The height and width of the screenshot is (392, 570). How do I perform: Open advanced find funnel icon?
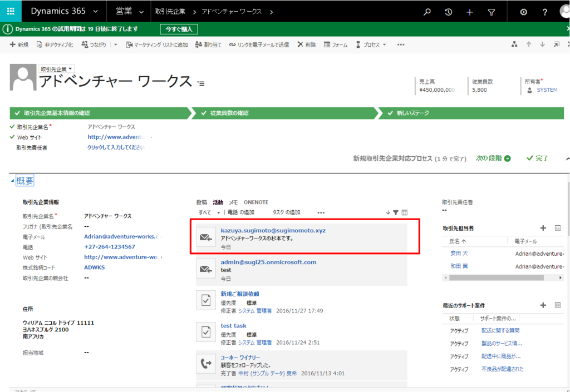coord(491,12)
